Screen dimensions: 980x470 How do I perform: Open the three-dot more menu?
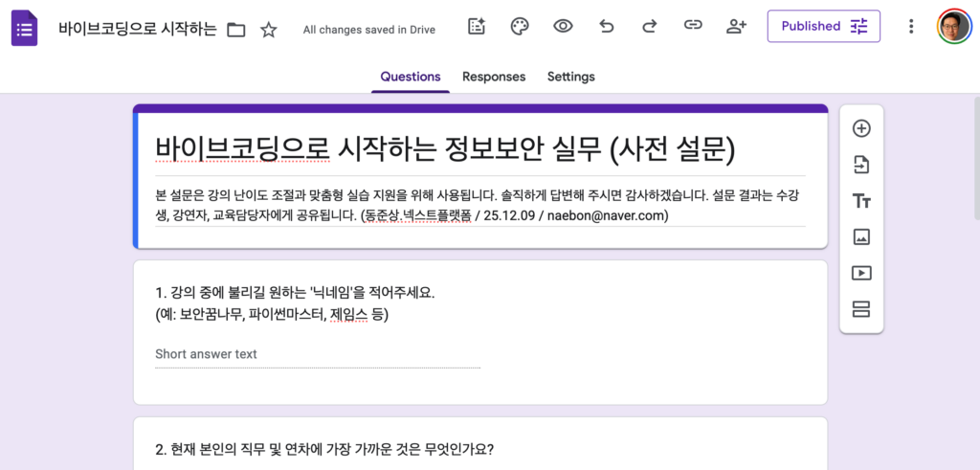tap(911, 27)
